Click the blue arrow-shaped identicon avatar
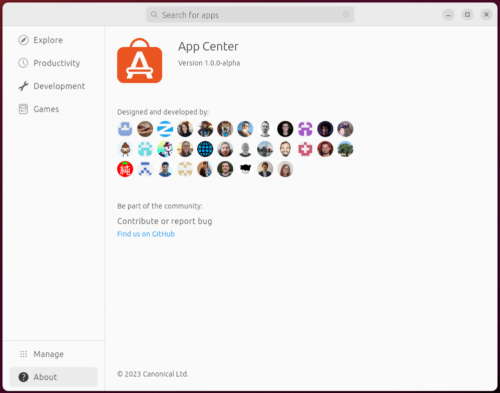The image size is (500, 393). (x=145, y=169)
